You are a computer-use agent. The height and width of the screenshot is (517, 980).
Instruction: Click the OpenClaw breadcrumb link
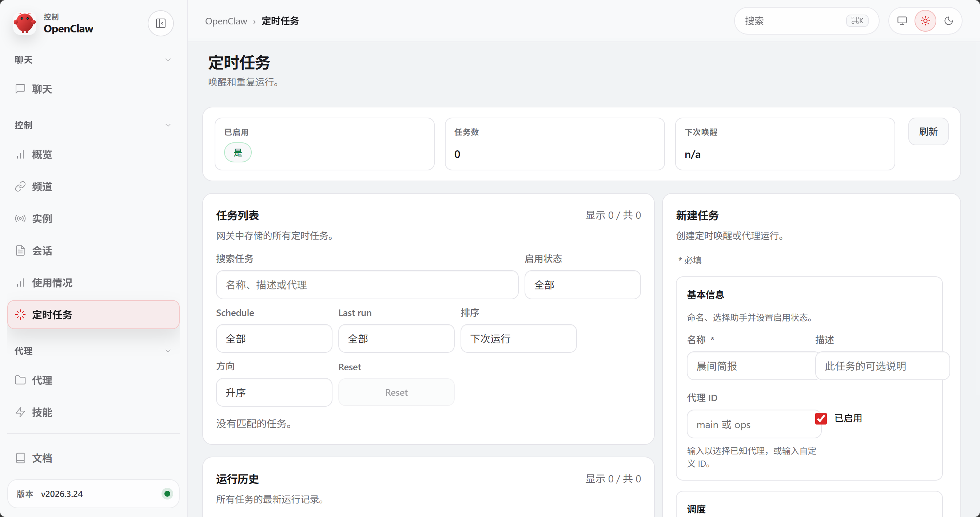226,21
